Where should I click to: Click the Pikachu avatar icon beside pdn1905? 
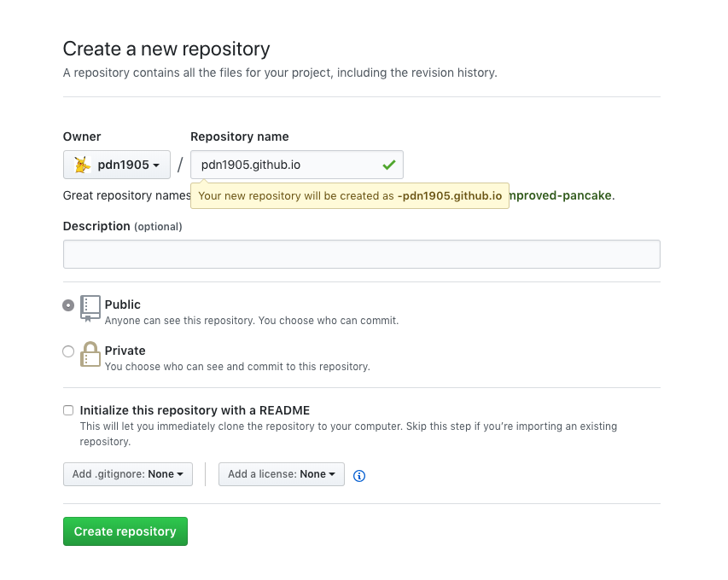[82, 165]
